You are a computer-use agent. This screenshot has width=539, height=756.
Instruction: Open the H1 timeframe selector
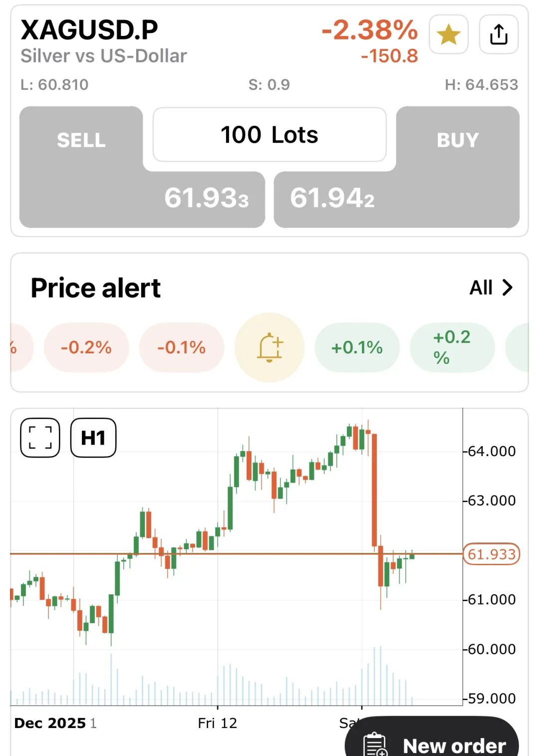point(93,438)
